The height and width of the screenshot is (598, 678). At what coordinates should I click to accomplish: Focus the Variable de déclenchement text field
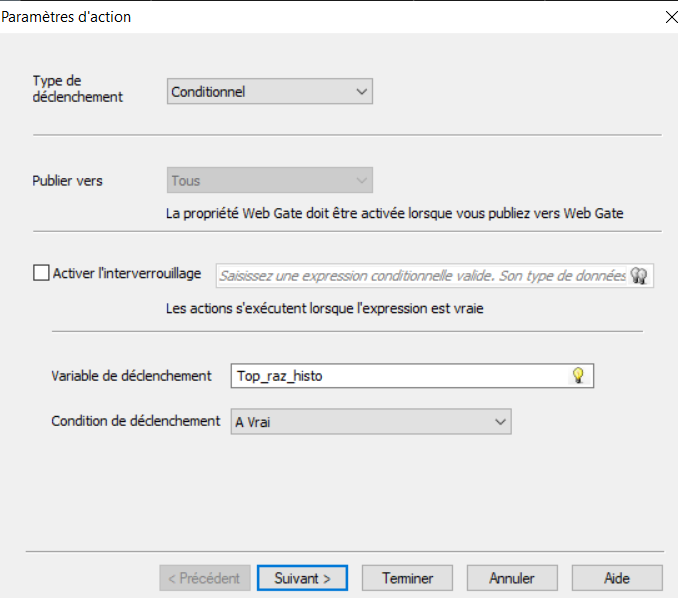[400, 376]
